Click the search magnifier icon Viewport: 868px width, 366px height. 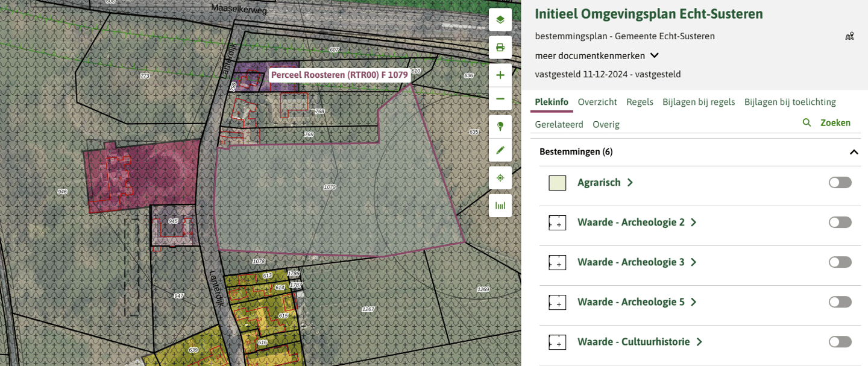[x=807, y=122]
